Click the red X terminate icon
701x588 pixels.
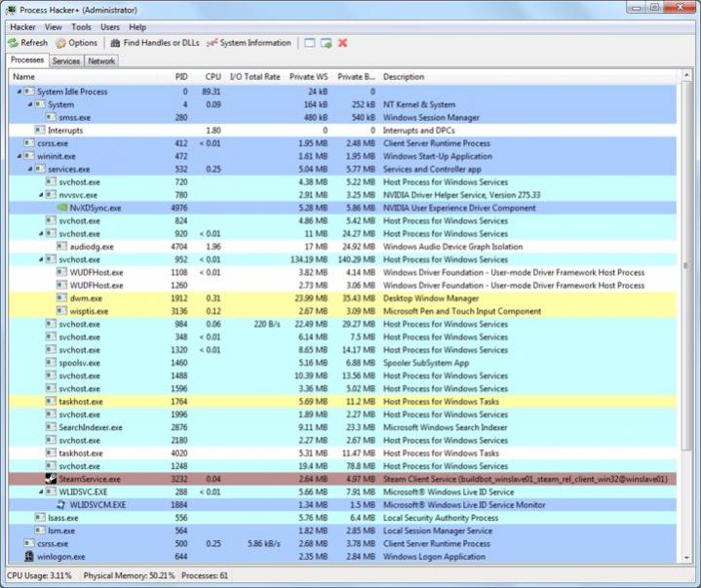[x=343, y=43]
